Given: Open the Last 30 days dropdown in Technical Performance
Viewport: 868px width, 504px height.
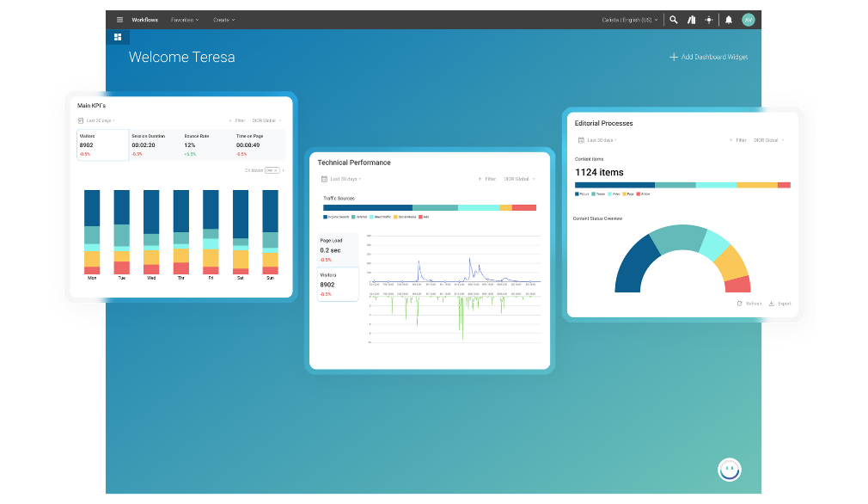Looking at the screenshot, I should (x=344, y=179).
